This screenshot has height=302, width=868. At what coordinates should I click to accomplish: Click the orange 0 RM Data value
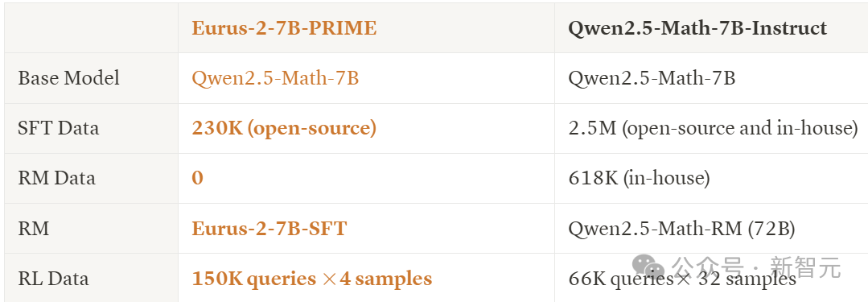click(198, 178)
